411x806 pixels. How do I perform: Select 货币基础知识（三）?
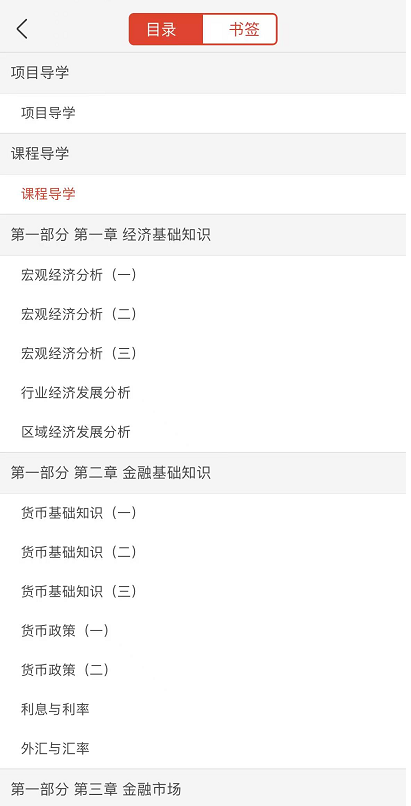(206, 592)
